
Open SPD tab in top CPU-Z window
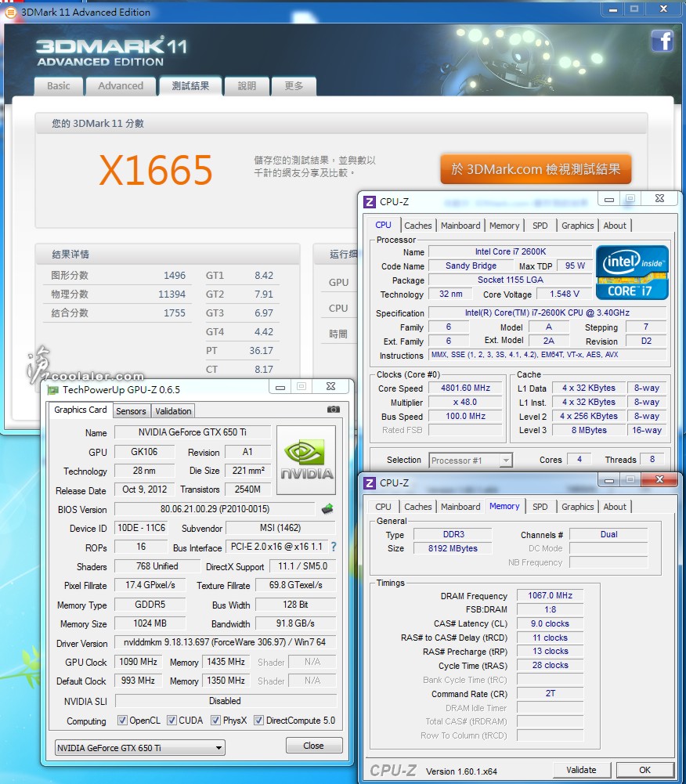pyautogui.click(x=540, y=226)
